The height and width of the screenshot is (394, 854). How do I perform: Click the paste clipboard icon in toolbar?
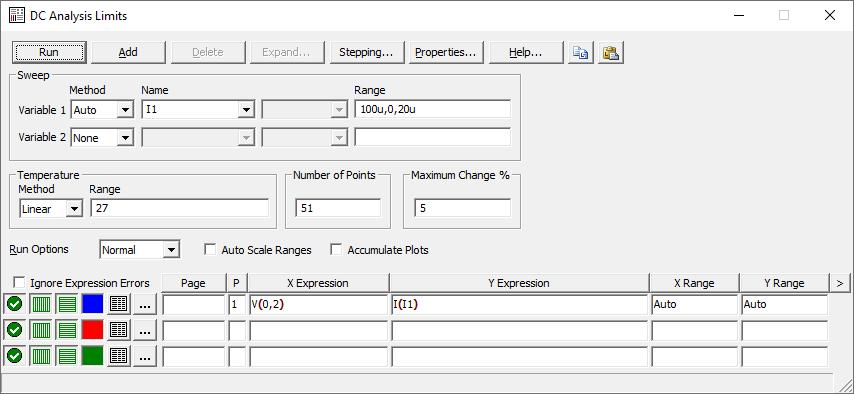(611, 52)
